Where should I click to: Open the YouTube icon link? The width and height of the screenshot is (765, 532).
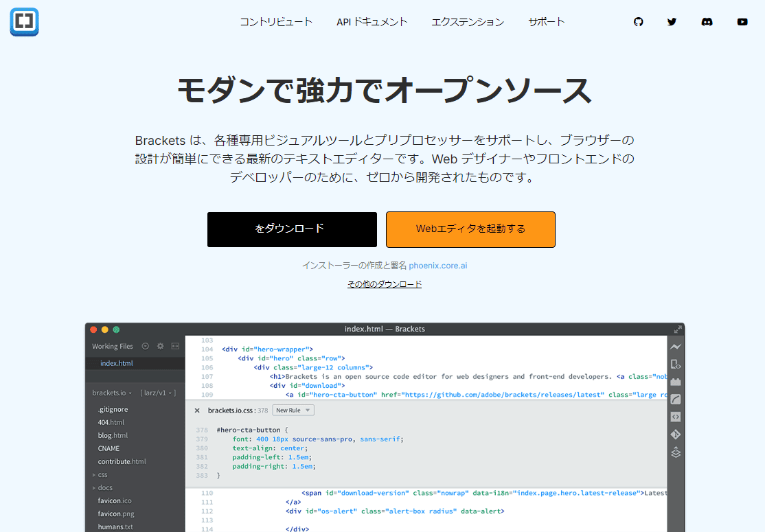pos(742,22)
